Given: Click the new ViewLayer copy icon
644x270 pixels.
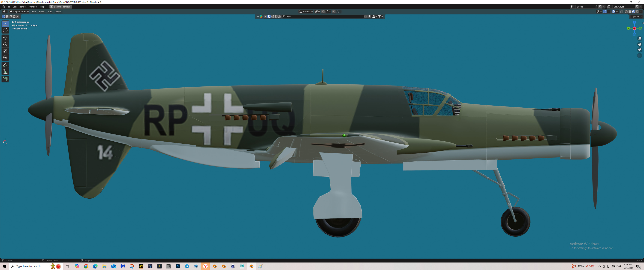Looking at the screenshot, I should 637,7.
